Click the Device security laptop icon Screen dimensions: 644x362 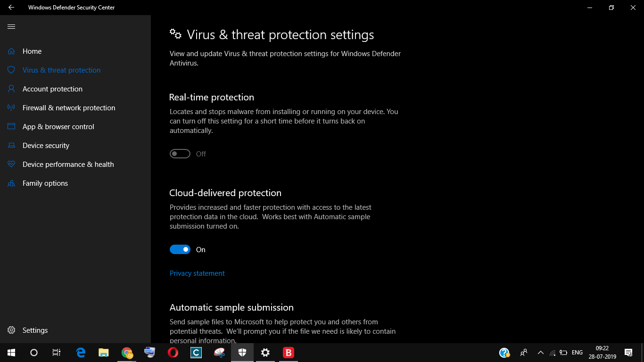(11, 145)
